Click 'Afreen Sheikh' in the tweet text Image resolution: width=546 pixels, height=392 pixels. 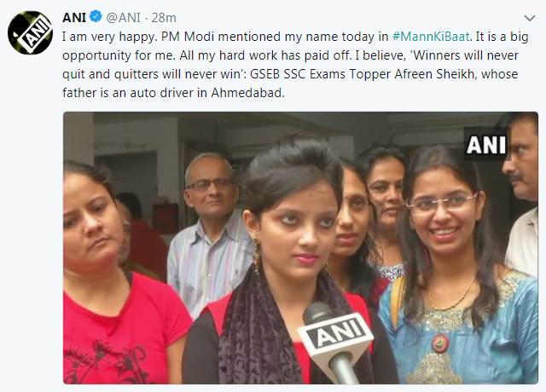pos(434,74)
